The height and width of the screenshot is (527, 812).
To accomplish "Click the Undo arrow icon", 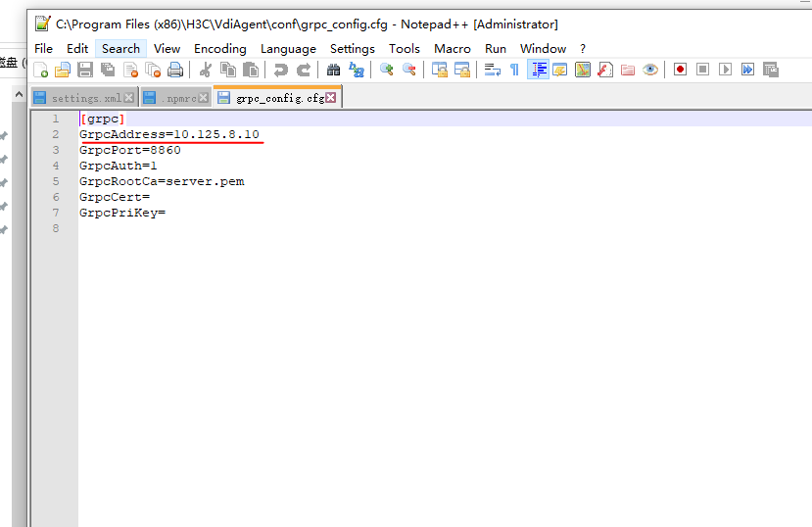I will (281, 70).
